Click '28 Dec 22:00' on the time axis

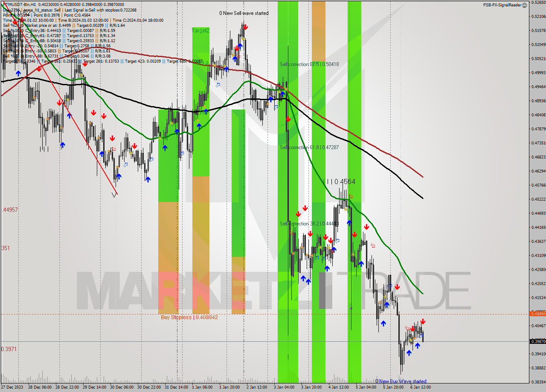click(x=67, y=387)
